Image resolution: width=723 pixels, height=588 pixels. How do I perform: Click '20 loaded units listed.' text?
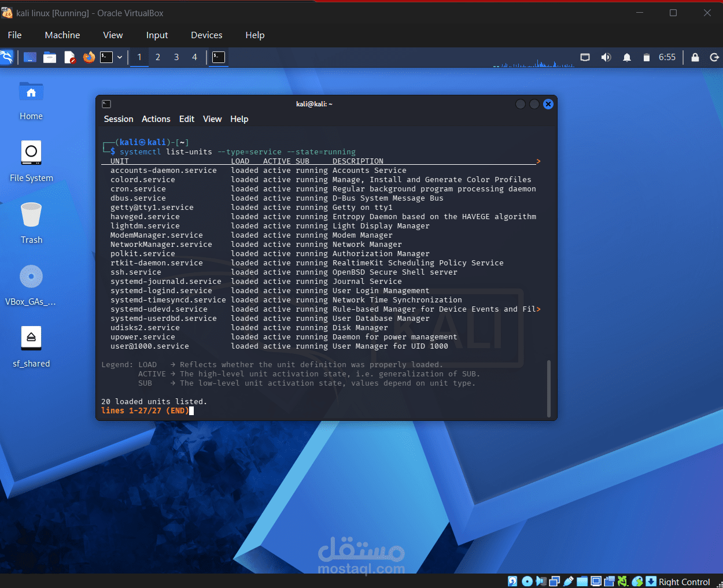(x=154, y=402)
